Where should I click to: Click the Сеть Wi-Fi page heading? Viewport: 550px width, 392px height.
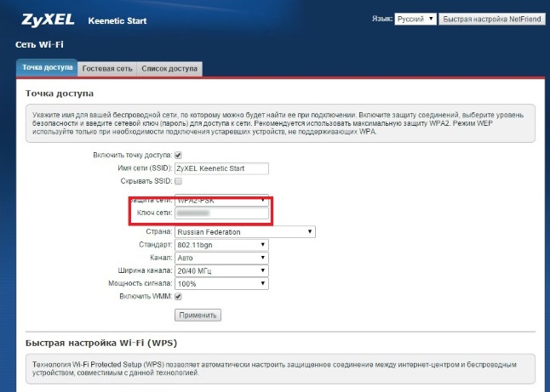point(39,44)
